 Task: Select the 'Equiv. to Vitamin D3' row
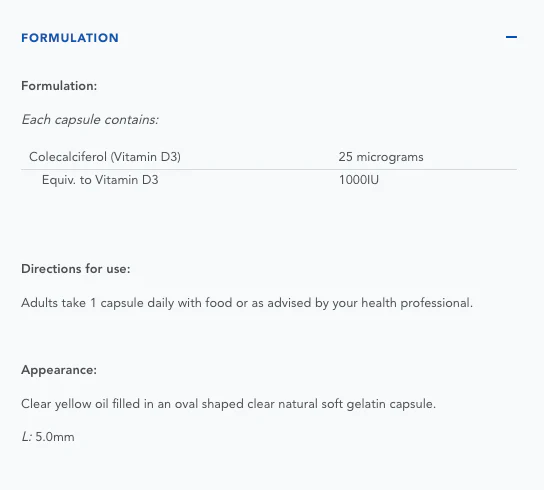pos(269,180)
